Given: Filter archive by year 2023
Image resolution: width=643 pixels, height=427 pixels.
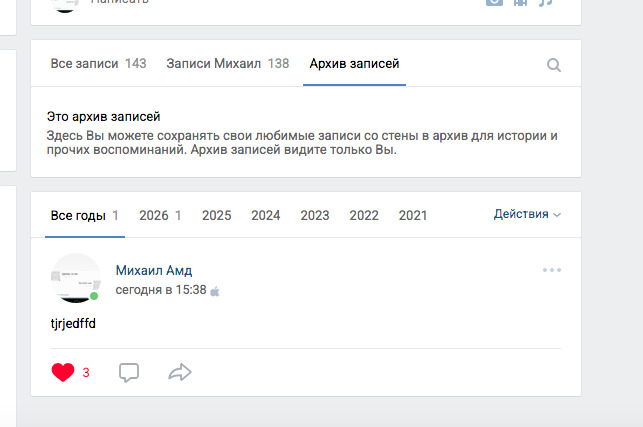Looking at the screenshot, I should (x=315, y=215).
